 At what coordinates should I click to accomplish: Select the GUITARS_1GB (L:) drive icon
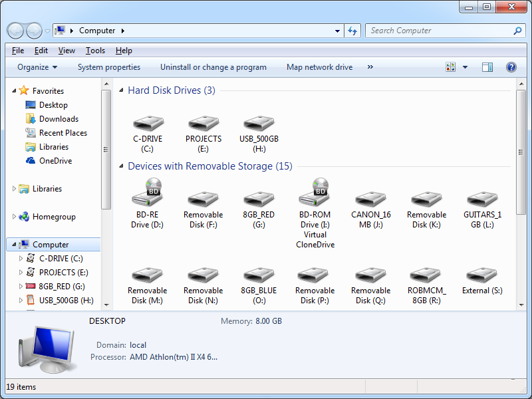[482, 199]
